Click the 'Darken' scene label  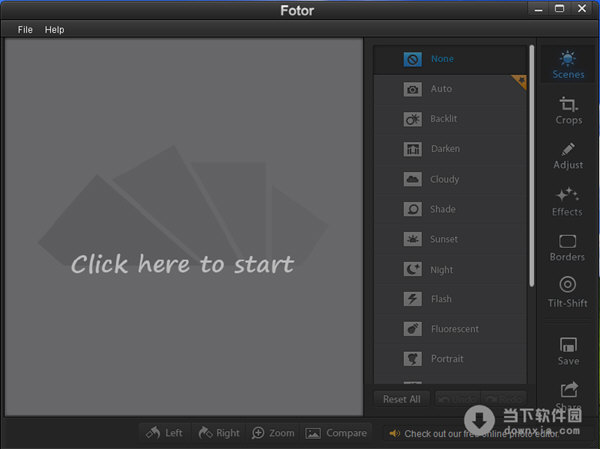(x=445, y=149)
